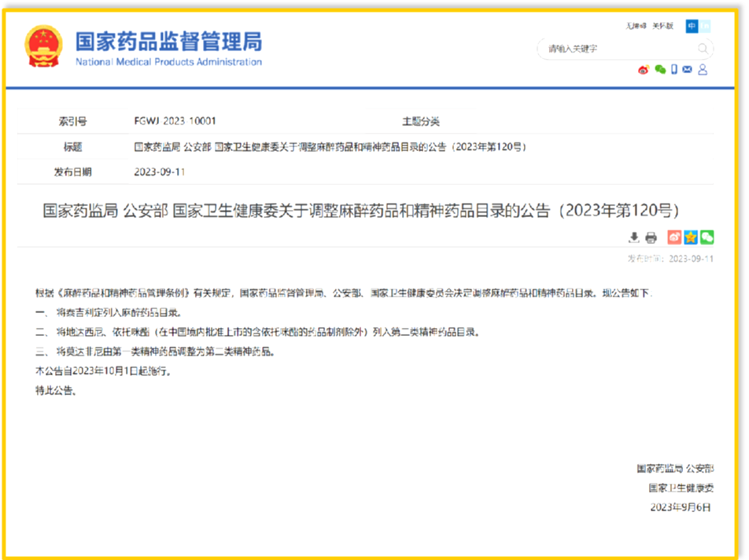Screen dimensions: 749x560
Task: Click the 发布日期 label
Action: coord(72,172)
